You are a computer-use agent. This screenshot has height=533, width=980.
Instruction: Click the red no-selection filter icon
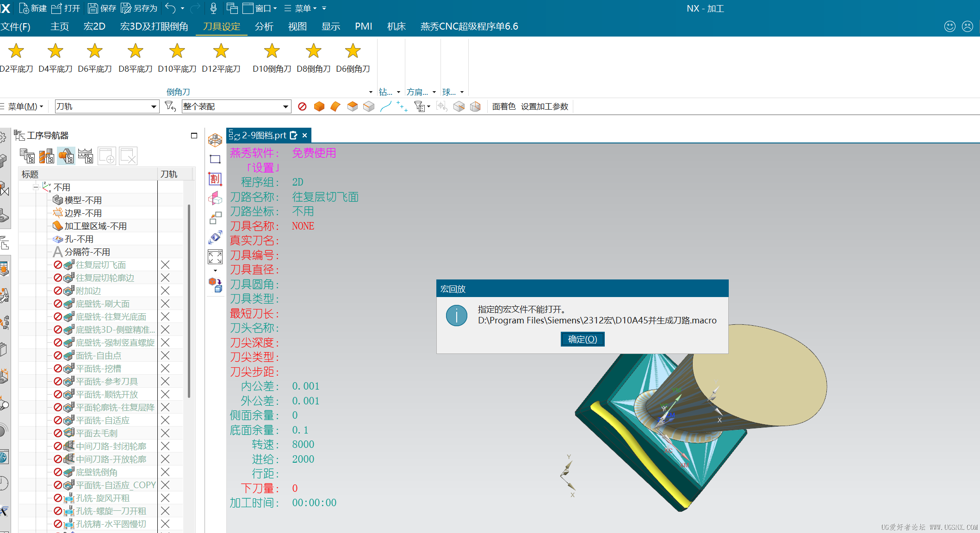point(302,106)
